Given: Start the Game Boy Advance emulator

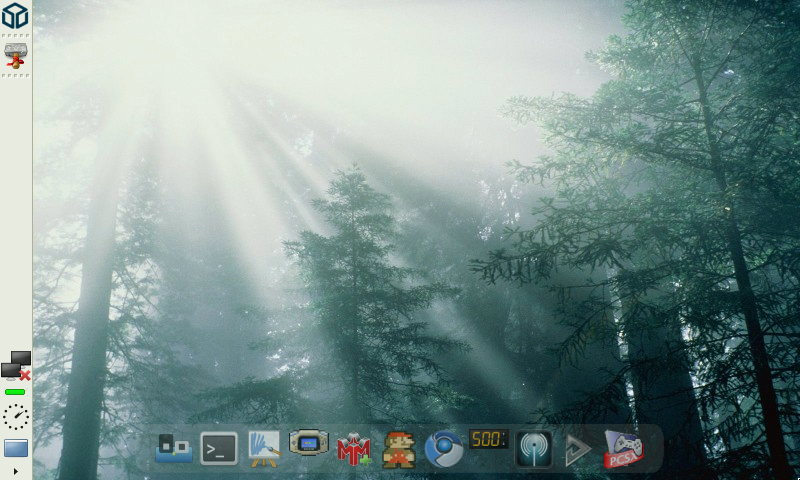Looking at the screenshot, I should [309, 442].
